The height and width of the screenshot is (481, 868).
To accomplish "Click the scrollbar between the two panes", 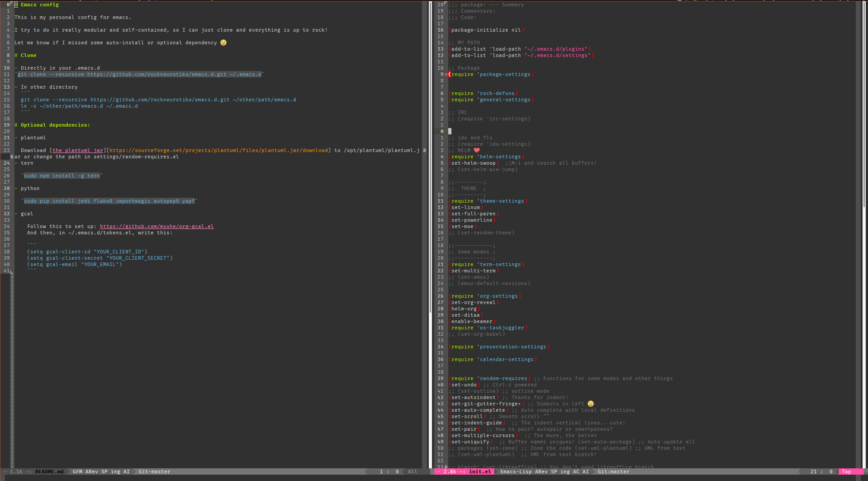I will pos(430,234).
